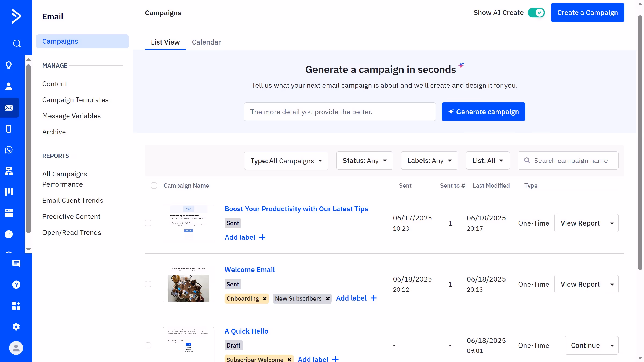644x362 pixels.
Task: Open the Boost Your Productivity campaign link
Action: [x=296, y=209]
